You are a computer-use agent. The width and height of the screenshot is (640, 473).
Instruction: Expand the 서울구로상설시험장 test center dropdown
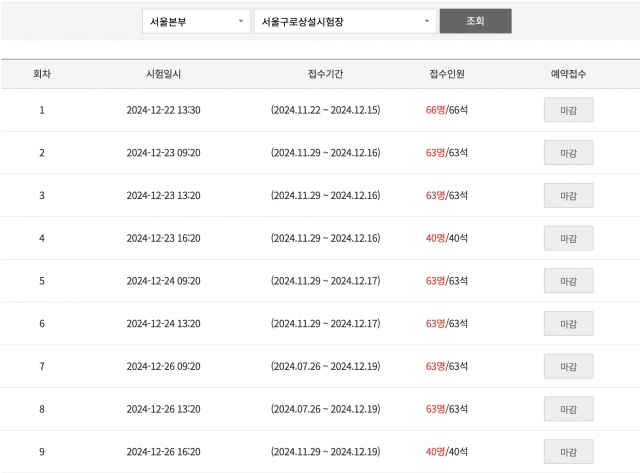click(x=345, y=21)
